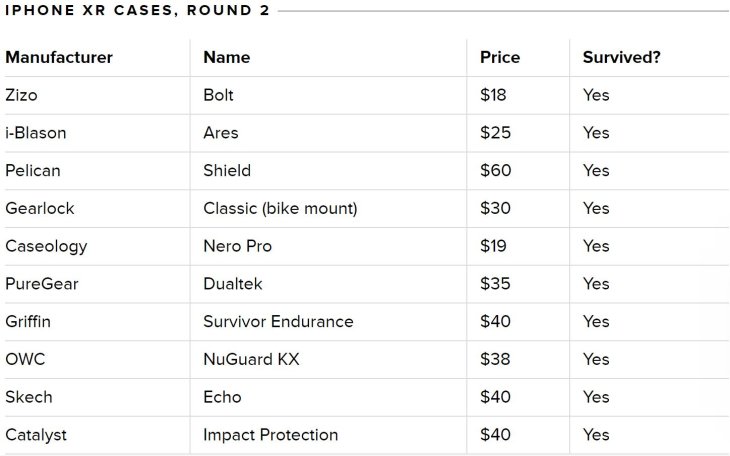Click the Impact Protection case name
Screen dimensions: 730x456
pos(270,435)
